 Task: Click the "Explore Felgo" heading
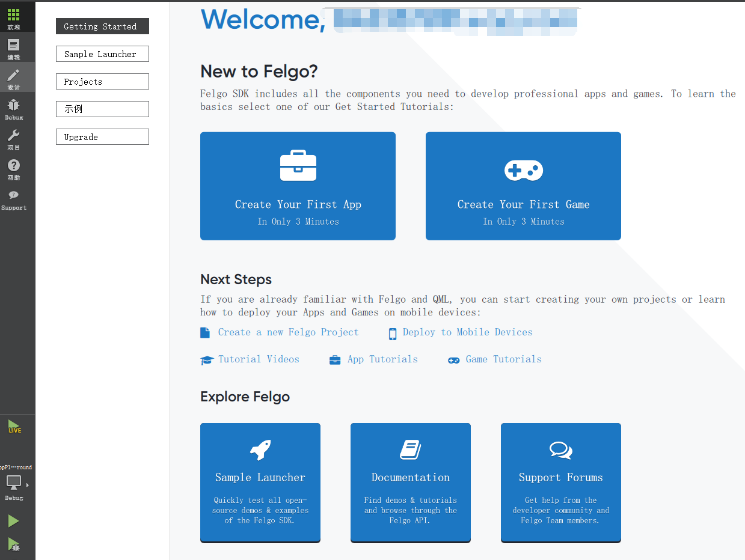coord(245,397)
